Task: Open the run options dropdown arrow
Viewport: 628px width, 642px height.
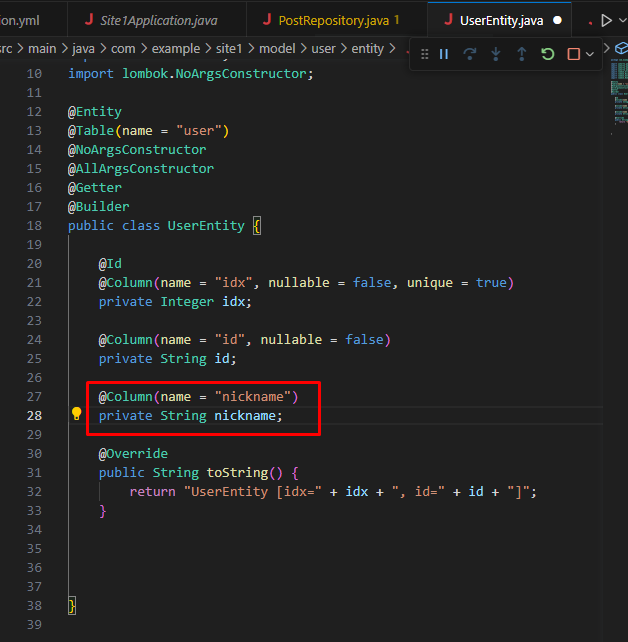Action: coord(623,20)
